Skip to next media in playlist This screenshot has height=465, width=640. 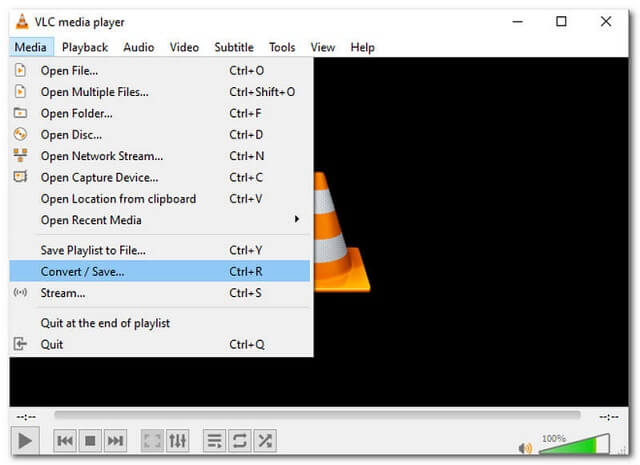point(115,441)
